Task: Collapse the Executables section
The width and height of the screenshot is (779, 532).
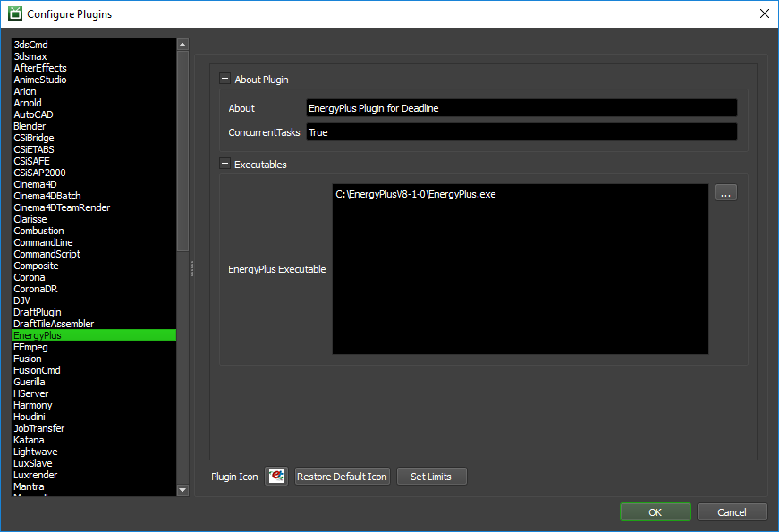Action: click(224, 165)
